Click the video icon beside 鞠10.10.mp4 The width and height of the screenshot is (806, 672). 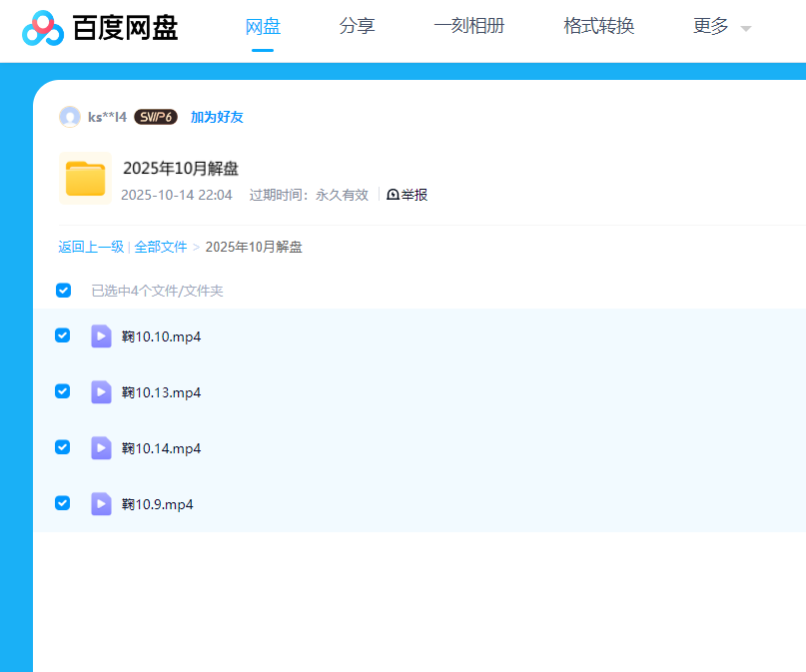(x=101, y=336)
